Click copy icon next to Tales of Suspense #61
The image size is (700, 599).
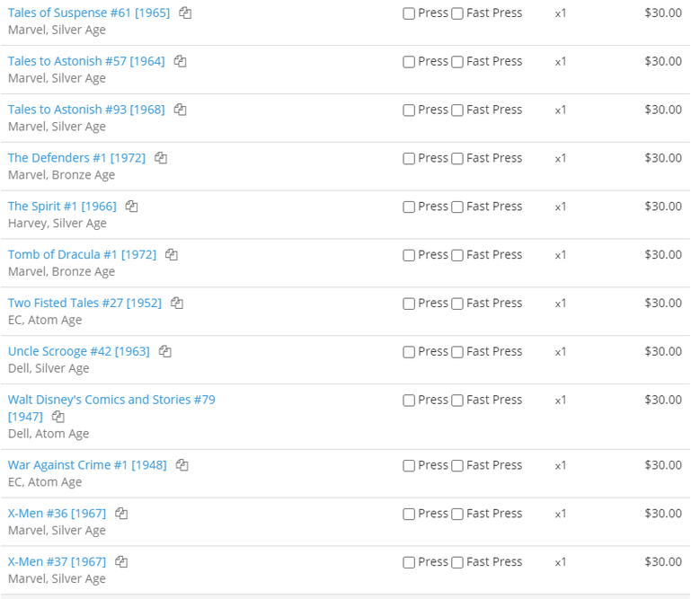185,13
